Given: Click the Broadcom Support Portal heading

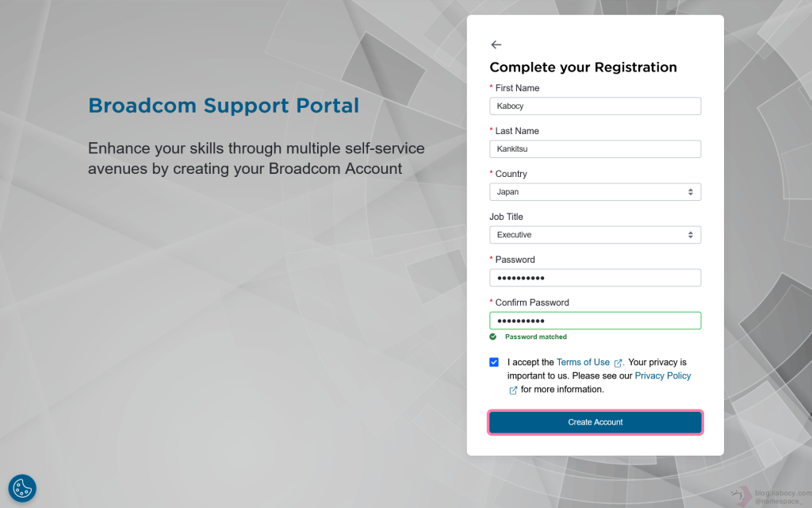Looking at the screenshot, I should tap(224, 106).
